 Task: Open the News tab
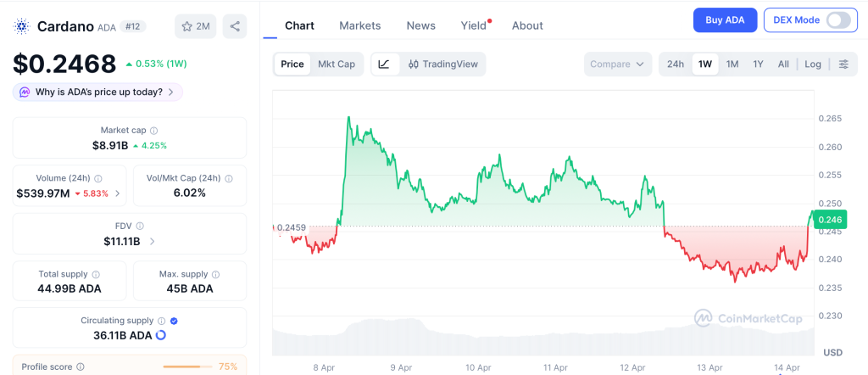420,25
